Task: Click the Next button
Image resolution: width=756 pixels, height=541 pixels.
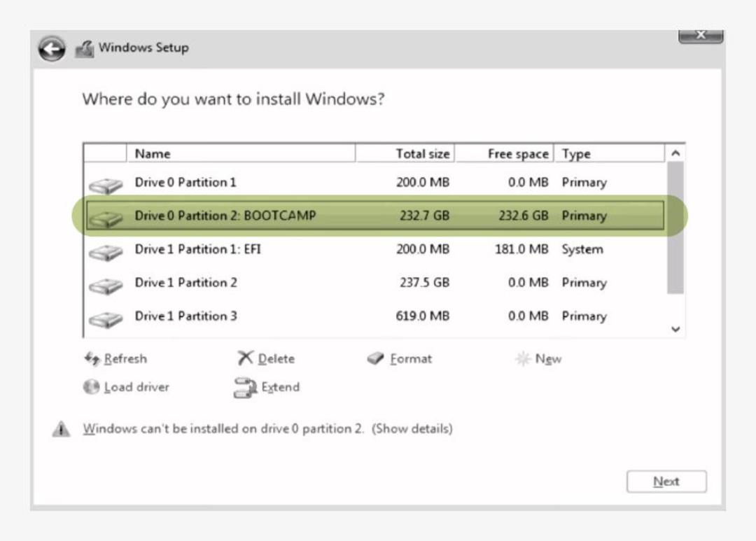Action: click(666, 482)
